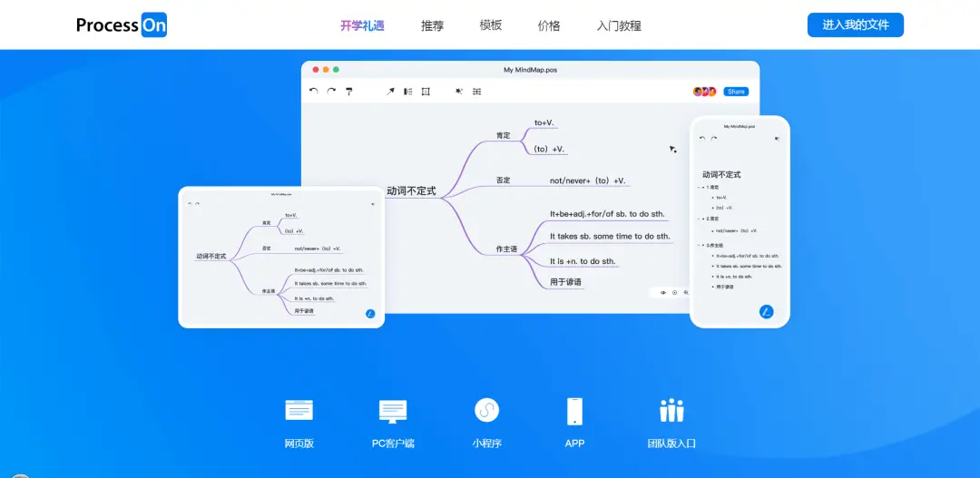Click the APP phone icon
Viewport: 980px width, 478px height.
(574, 411)
